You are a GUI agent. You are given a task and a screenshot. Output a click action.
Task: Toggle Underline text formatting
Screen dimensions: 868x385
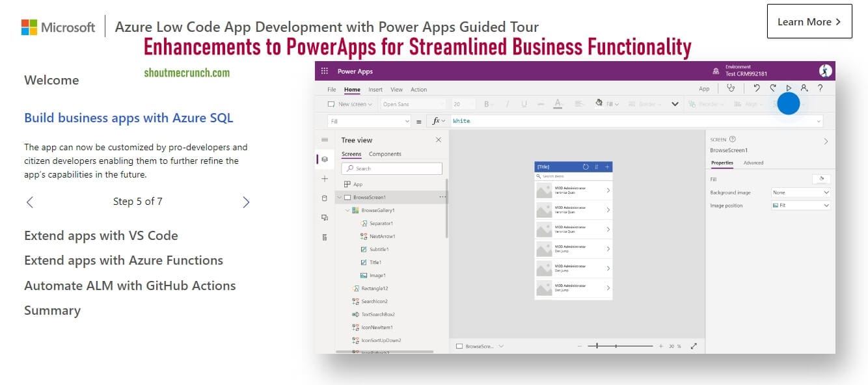(x=524, y=104)
